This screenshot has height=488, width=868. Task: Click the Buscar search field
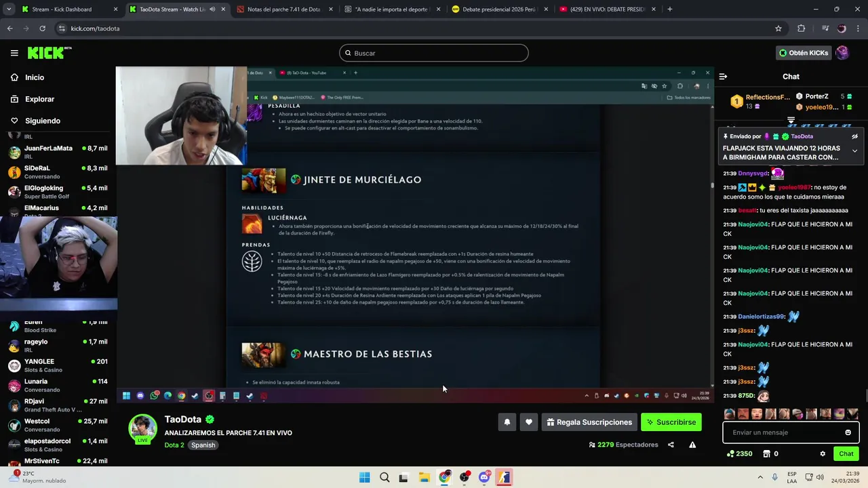pos(434,53)
